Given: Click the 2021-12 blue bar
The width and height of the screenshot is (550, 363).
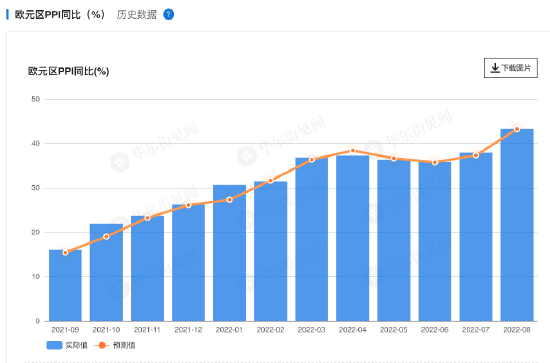Looking at the screenshot, I should tap(188, 263).
